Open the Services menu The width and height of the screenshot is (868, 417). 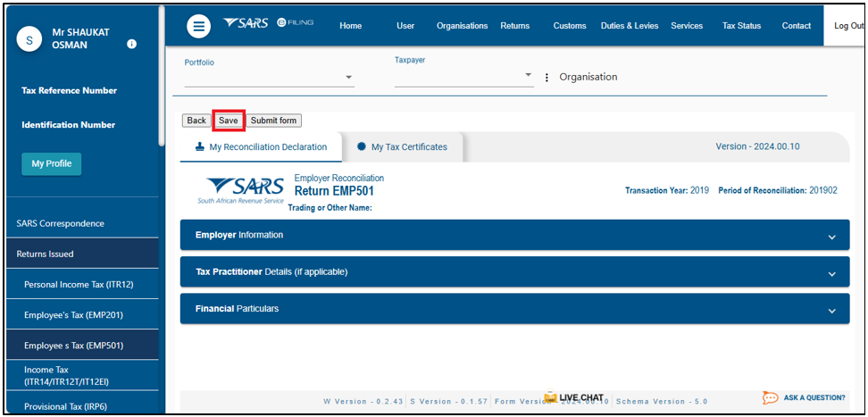point(687,26)
